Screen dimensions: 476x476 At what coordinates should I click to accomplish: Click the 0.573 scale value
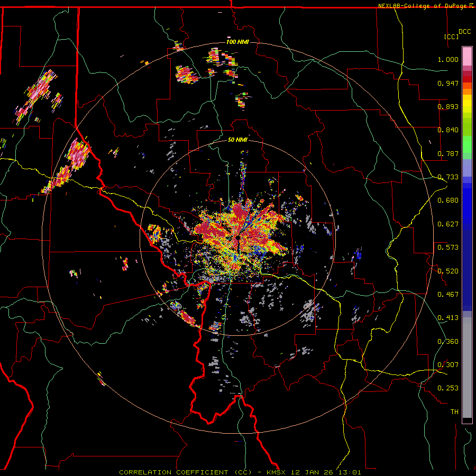pos(448,248)
